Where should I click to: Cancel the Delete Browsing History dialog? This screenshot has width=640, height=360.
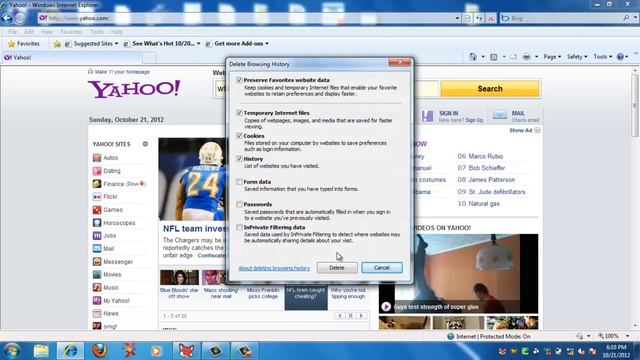pos(382,268)
